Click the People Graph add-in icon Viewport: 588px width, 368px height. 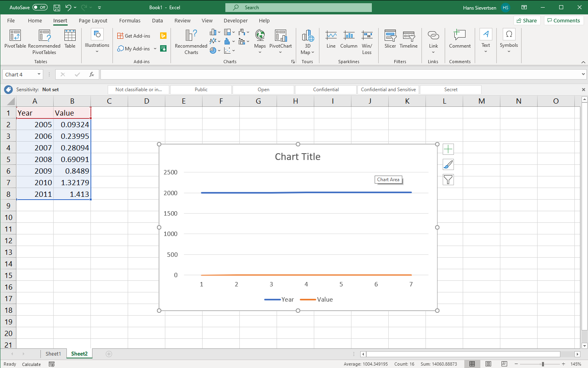coord(163,48)
